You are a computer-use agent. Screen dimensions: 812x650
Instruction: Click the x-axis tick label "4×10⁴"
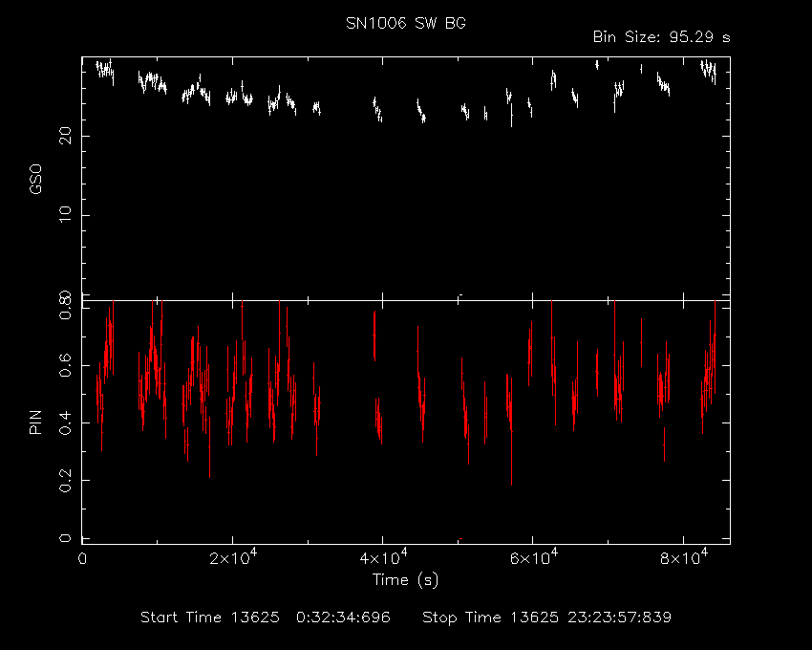383,557
